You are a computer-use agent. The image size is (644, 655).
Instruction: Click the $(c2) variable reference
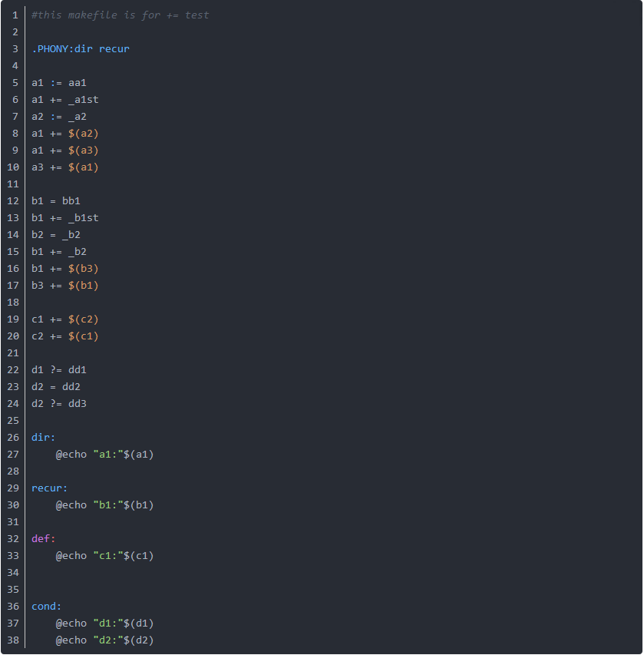[x=83, y=319]
